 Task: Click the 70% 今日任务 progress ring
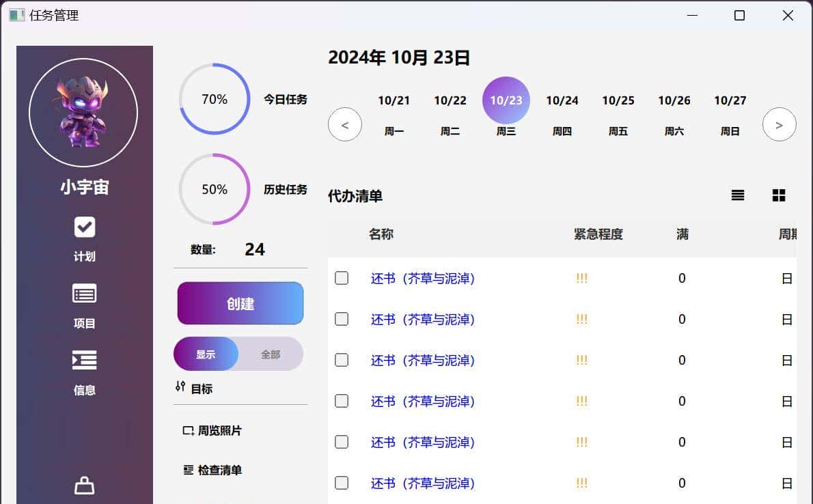[x=214, y=98]
